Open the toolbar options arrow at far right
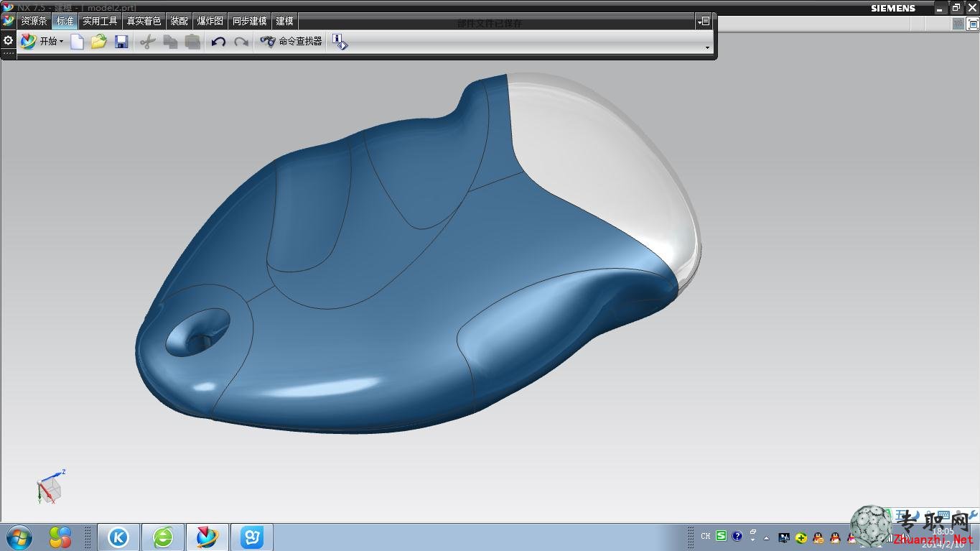Screen dimensions: 980x551 707,48
